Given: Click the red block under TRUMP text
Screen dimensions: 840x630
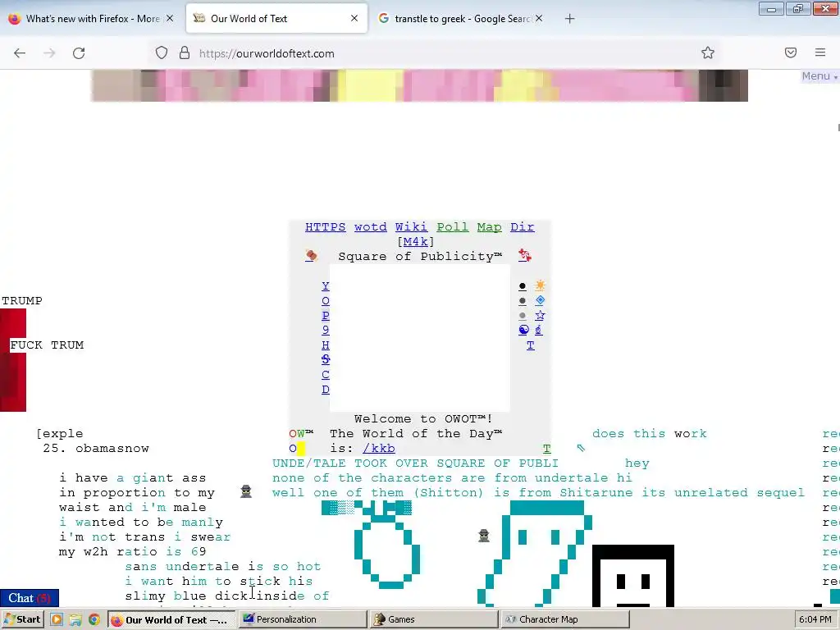Looking at the screenshot, I should tap(13, 360).
